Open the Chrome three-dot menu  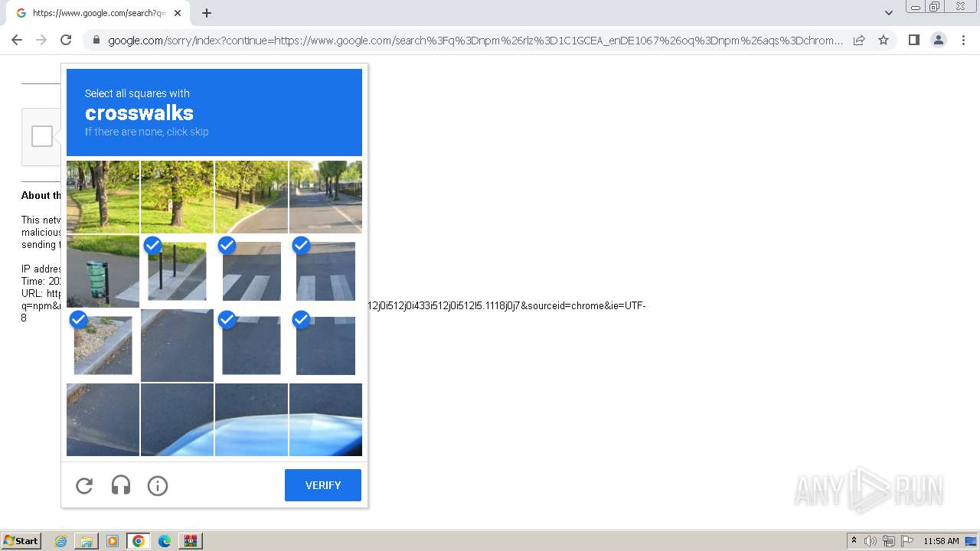coord(964,40)
